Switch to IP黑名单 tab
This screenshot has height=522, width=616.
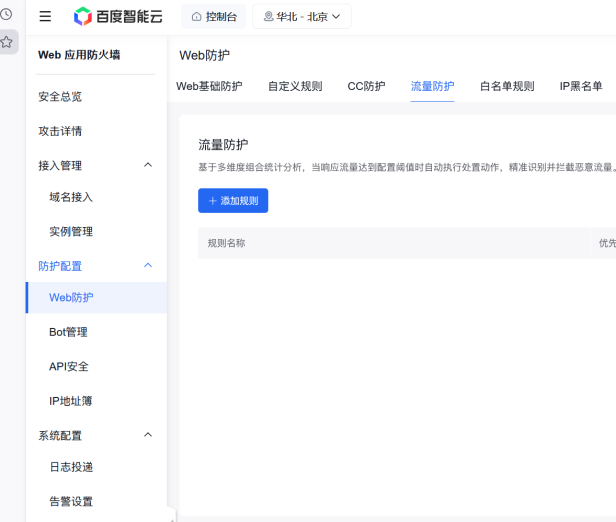point(581,86)
